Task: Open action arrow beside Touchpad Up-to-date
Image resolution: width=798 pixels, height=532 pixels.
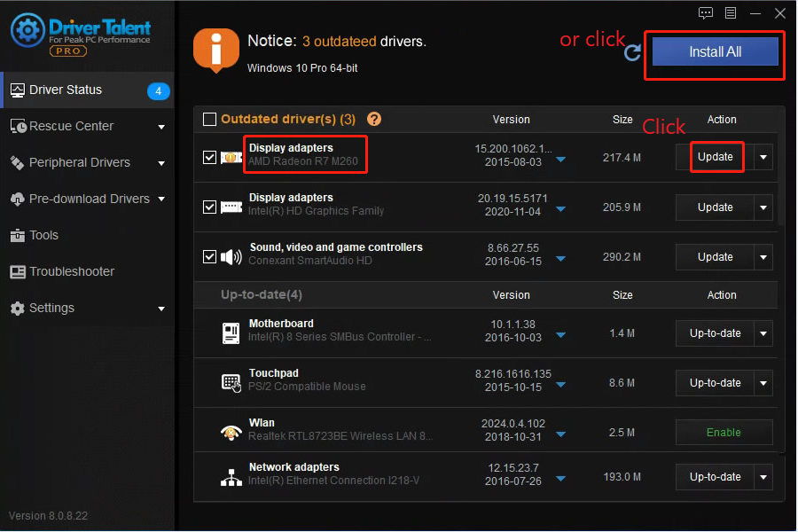Action: pos(763,383)
